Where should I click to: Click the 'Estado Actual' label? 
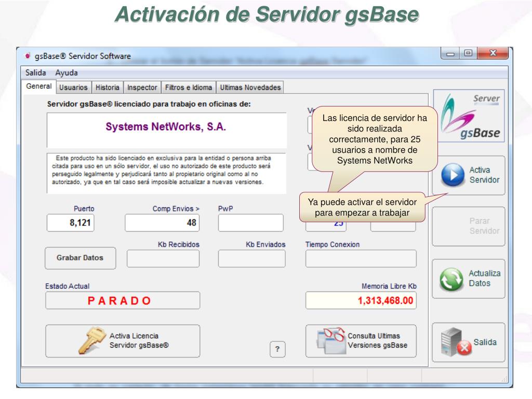click(x=67, y=286)
